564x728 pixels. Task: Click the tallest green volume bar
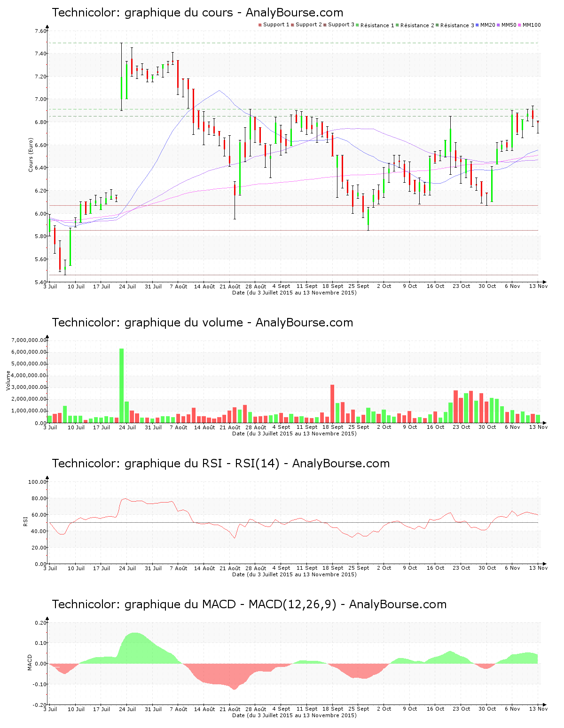pos(121,385)
